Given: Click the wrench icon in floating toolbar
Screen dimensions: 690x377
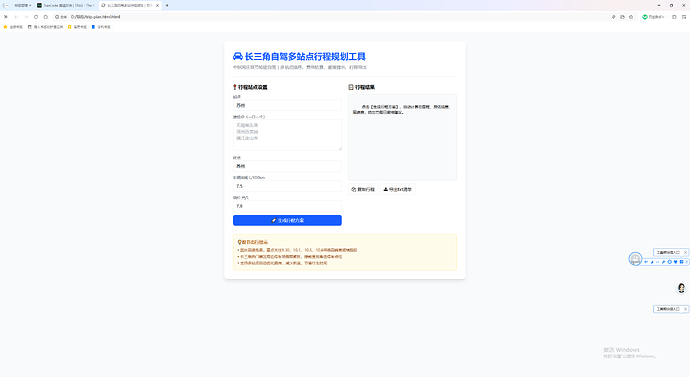Looking at the screenshot, I should click(x=664, y=262).
